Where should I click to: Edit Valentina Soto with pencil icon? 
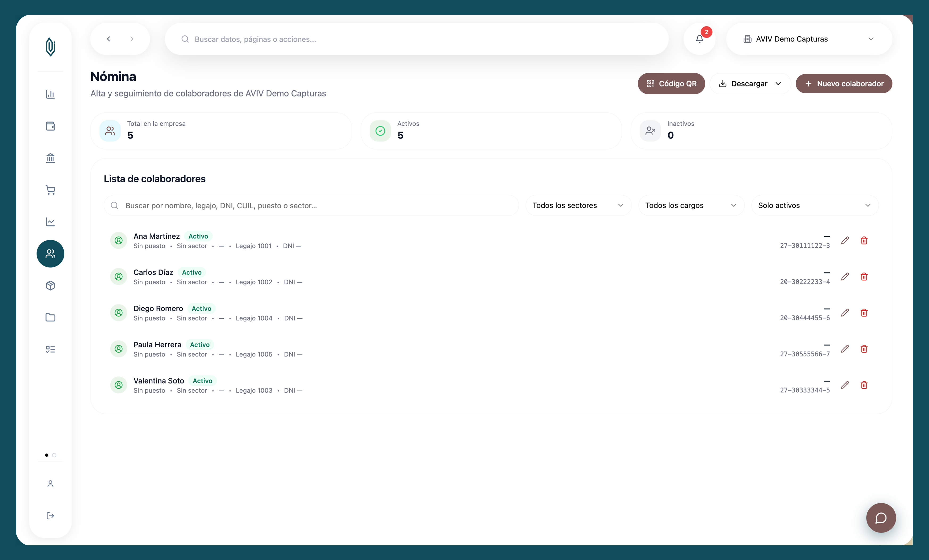click(x=845, y=385)
